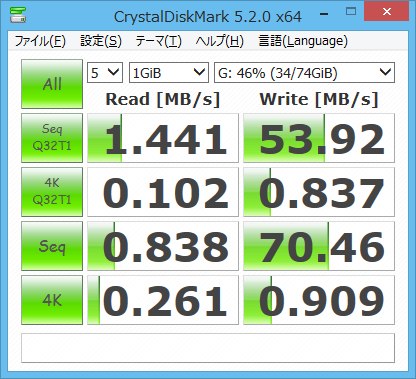Click the Seq read result 0.838
This screenshot has height=379, width=416.
coord(163,246)
